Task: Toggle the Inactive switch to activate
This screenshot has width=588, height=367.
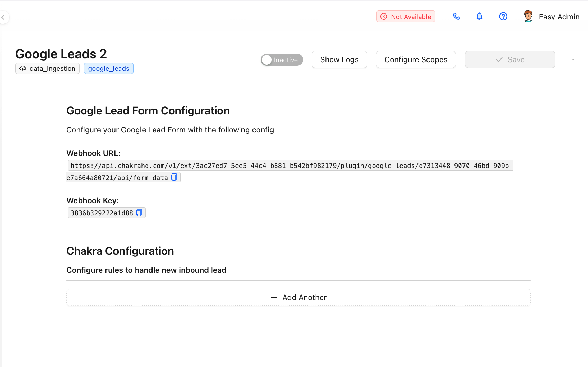Action: 282,60
